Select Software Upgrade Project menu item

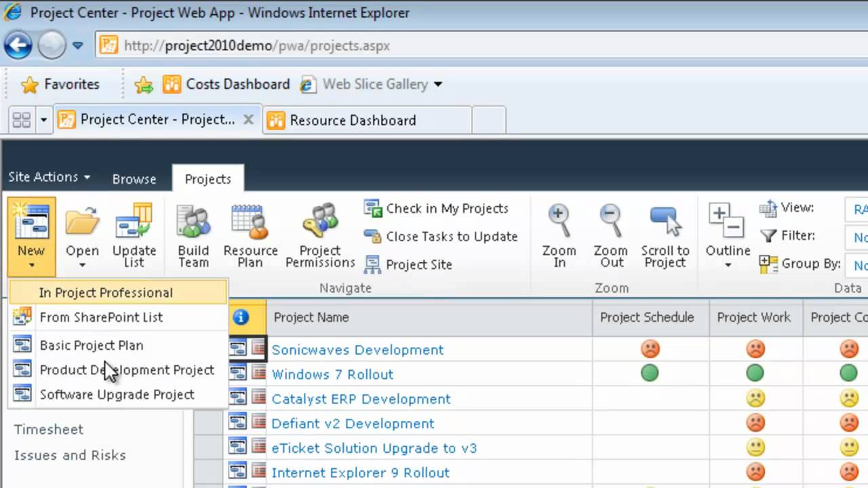coord(118,394)
